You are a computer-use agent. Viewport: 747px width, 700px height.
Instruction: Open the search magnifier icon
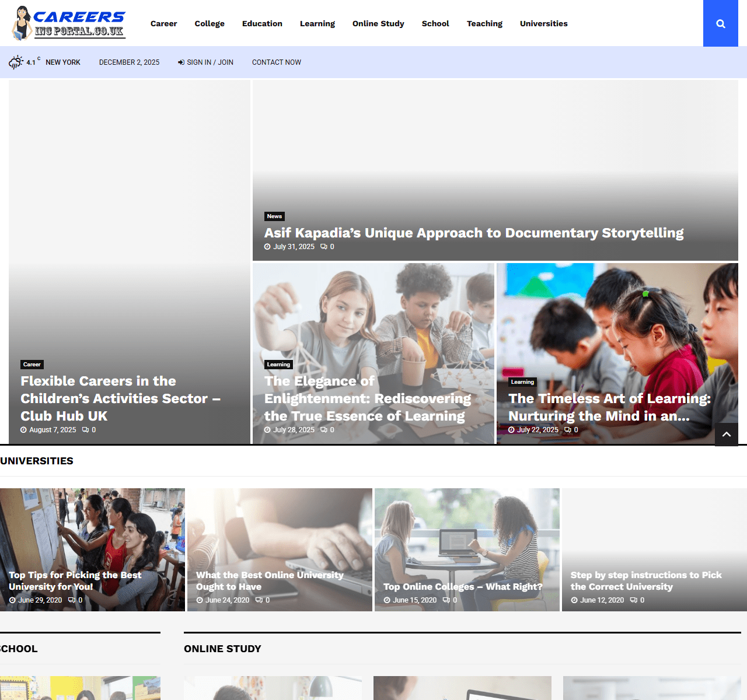720,23
